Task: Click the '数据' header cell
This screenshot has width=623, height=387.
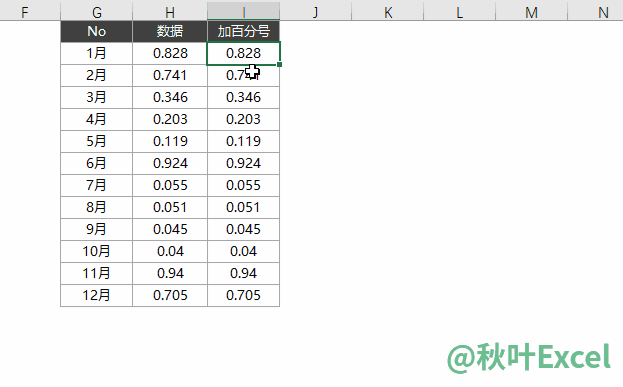Action: pos(170,31)
